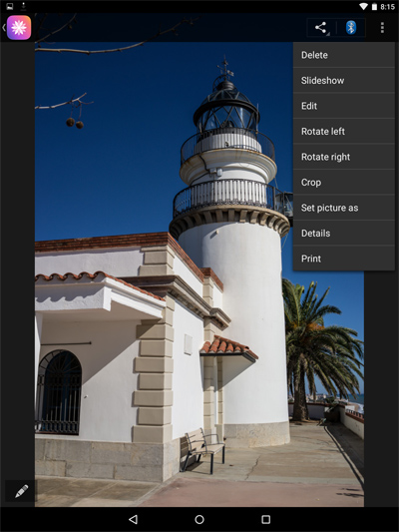399x532 pixels.
Task: Open the share icon menu
Action: point(321,28)
